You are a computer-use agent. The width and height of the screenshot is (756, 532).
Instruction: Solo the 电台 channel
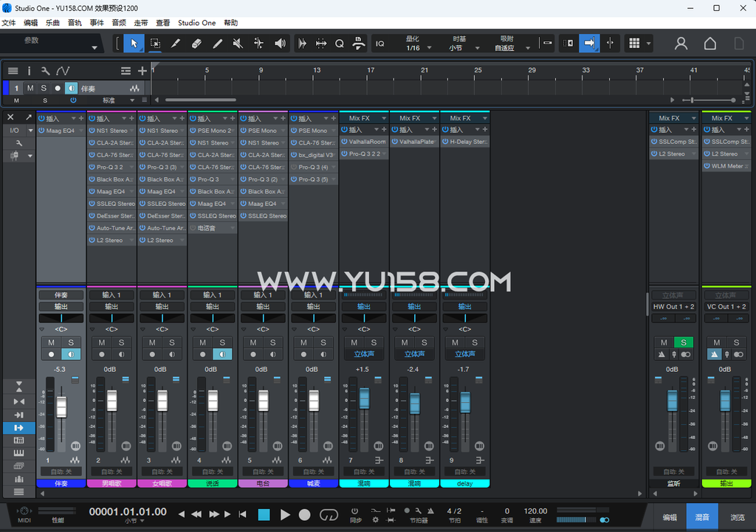(x=273, y=342)
